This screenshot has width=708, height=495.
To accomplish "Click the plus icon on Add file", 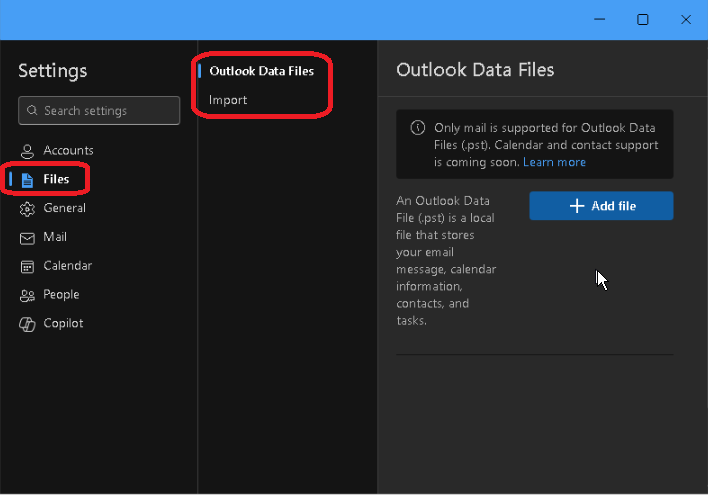I will [x=577, y=206].
